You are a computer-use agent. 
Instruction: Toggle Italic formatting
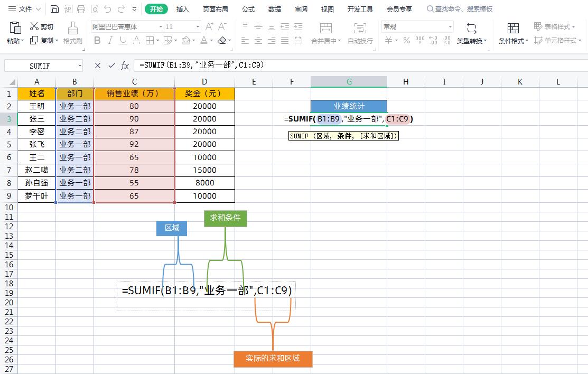(110, 40)
